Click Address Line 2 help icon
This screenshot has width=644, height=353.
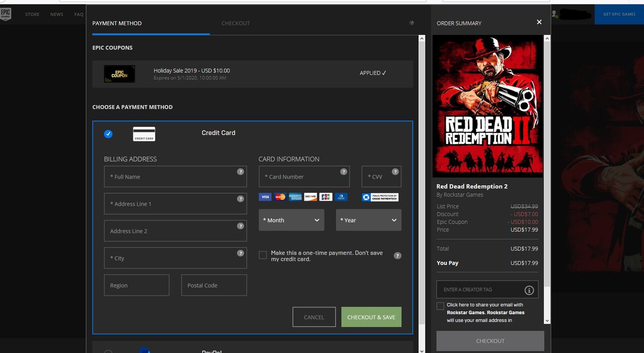click(x=240, y=226)
